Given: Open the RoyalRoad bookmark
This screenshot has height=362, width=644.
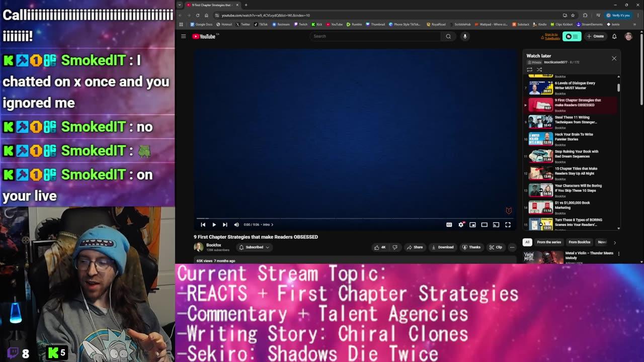Looking at the screenshot, I should 436,24.
